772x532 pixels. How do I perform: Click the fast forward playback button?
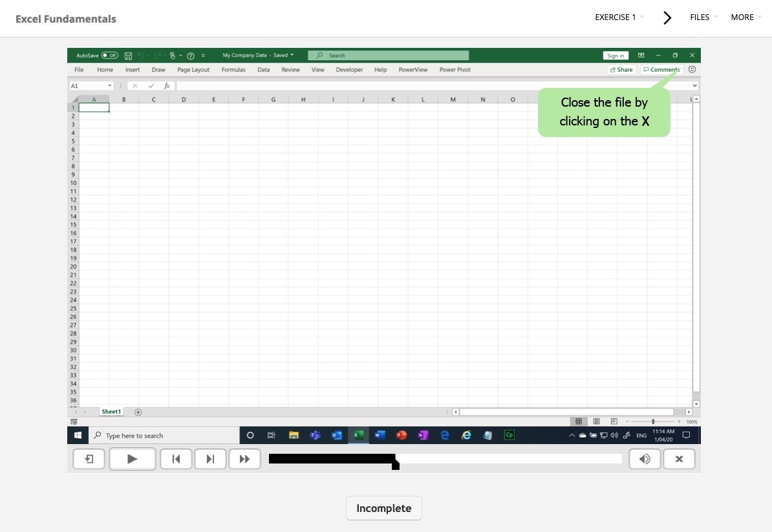(x=244, y=459)
